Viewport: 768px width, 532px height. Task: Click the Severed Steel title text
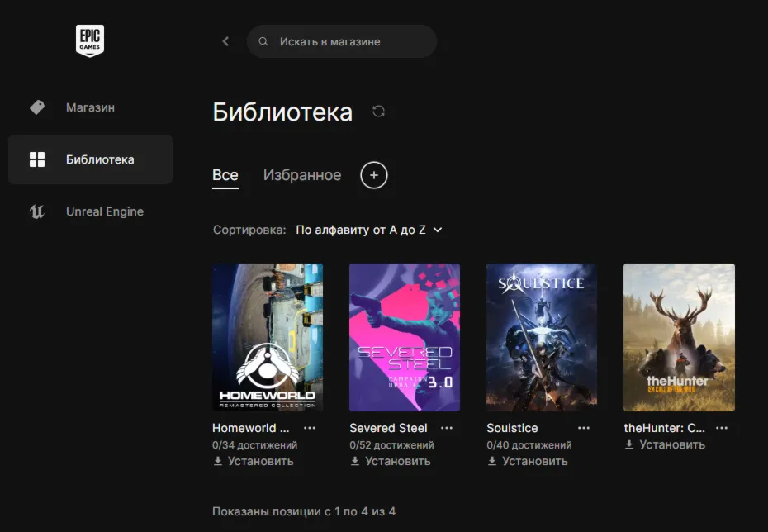388,428
